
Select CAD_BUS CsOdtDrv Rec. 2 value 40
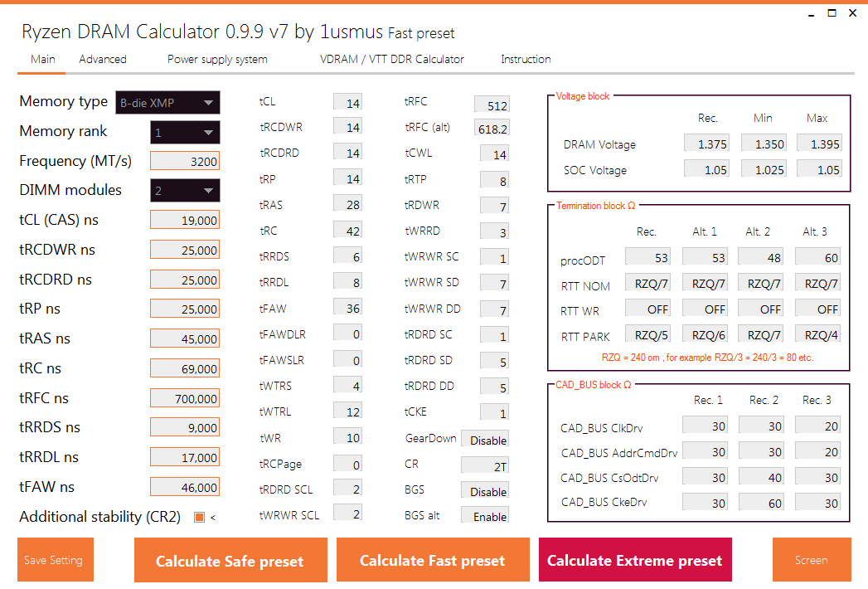(x=762, y=477)
